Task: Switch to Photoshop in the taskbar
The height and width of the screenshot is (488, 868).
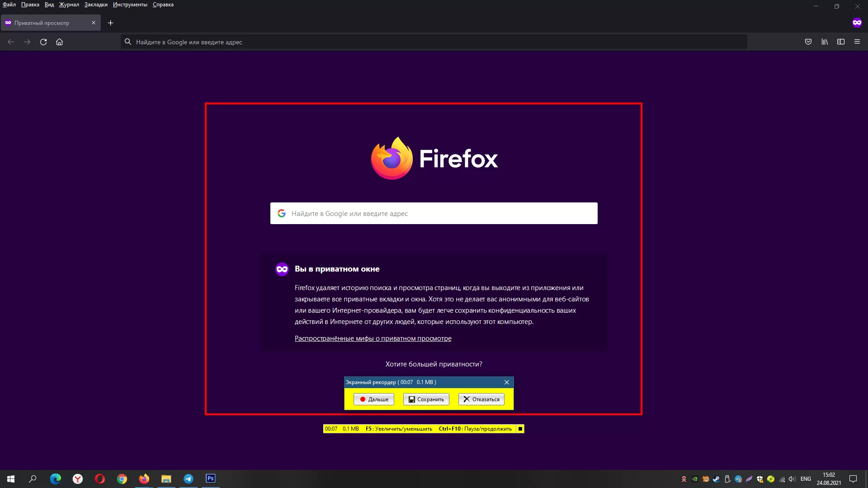Action: pyautogui.click(x=211, y=479)
